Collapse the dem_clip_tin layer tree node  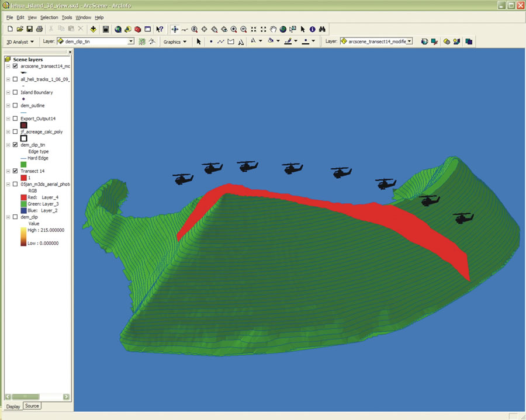click(8, 145)
